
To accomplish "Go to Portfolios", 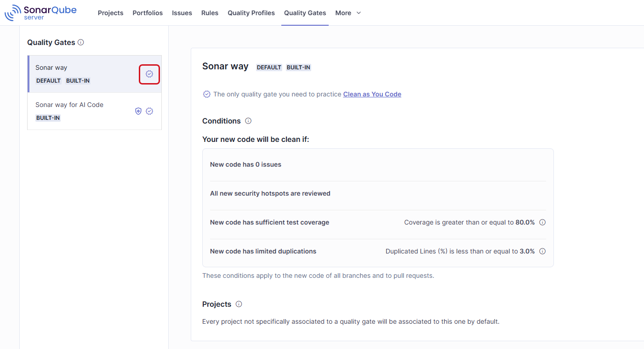I will coord(148,13).
